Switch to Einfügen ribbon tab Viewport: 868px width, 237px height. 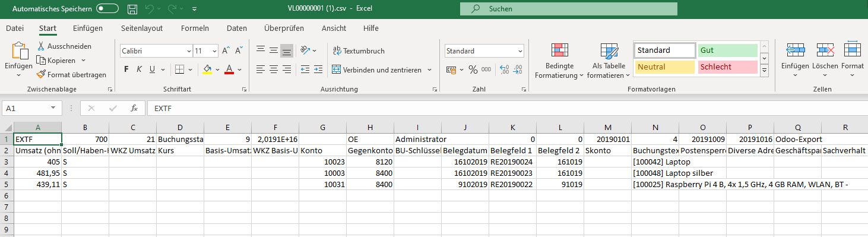point(88,28)
